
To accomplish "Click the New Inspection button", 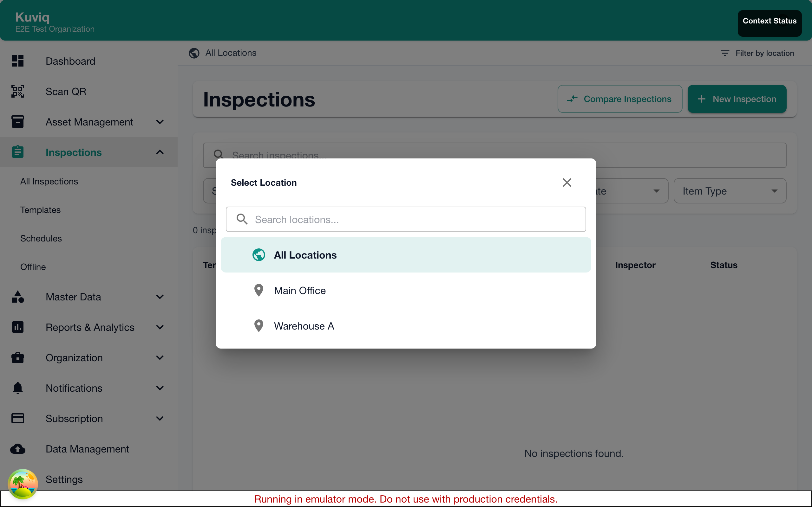I will [737, 99].
